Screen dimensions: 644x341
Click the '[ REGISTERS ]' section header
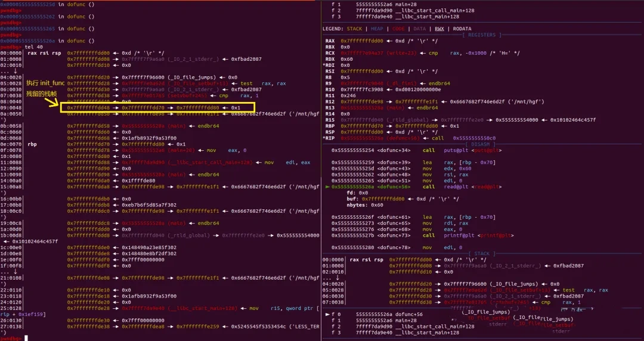click(482, 35)
